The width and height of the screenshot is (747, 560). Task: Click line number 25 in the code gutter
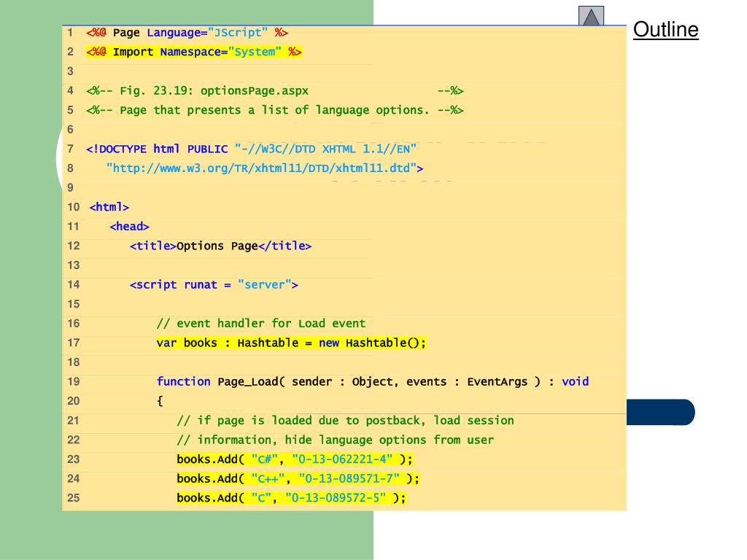click(x=74, y=498)
